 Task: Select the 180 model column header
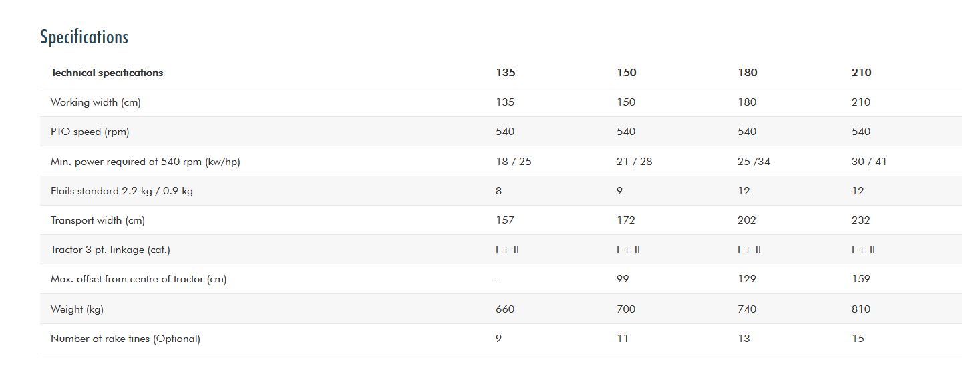(x=748, y=73)
